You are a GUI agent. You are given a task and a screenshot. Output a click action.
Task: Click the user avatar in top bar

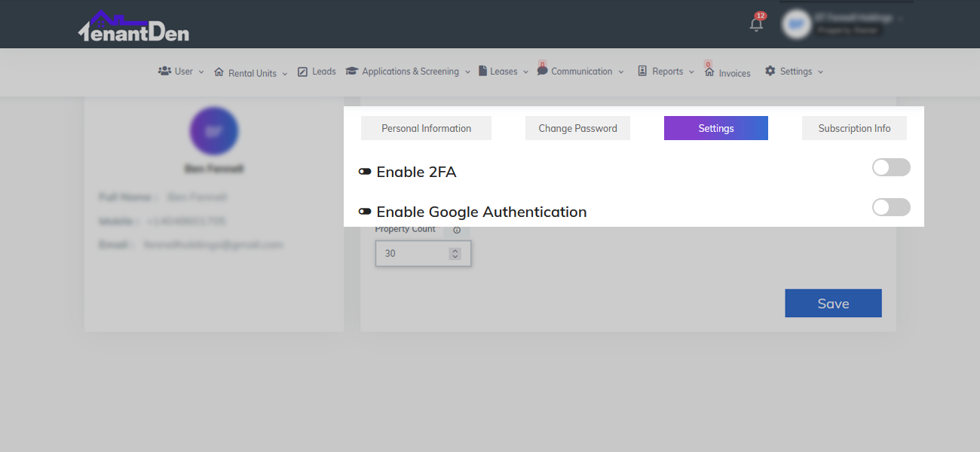(x=796, y=25)
